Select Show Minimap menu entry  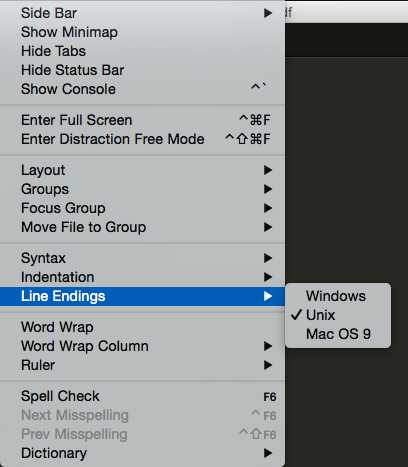(x=142, y=32)
